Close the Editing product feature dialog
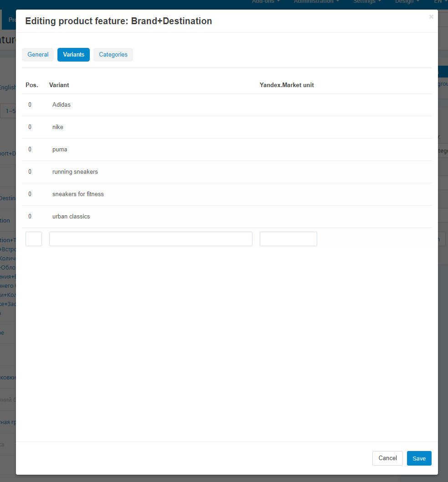448x482 pixels. point(431,16)
